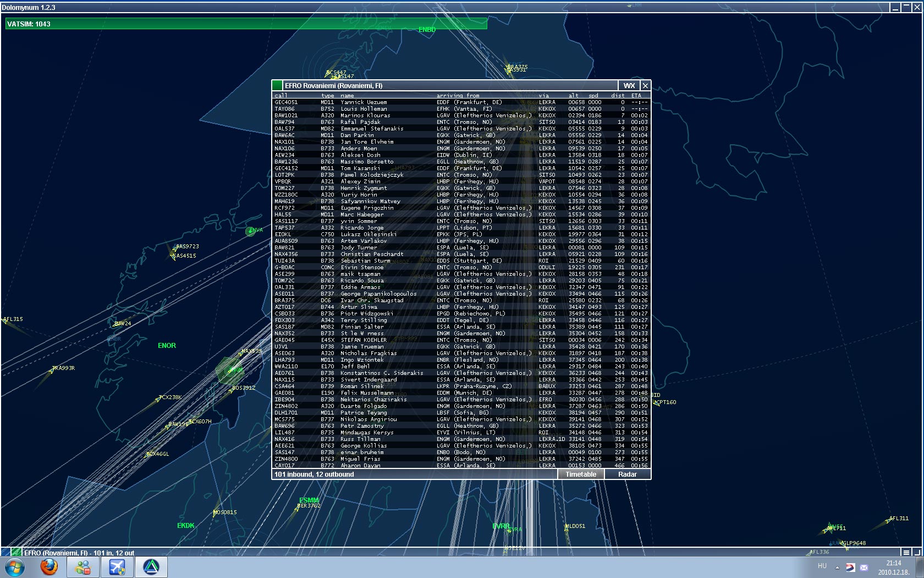The height and width of the screenshot is (578, 924).
Task: Click the ENOR region label on the map
Action: (167, 346)
